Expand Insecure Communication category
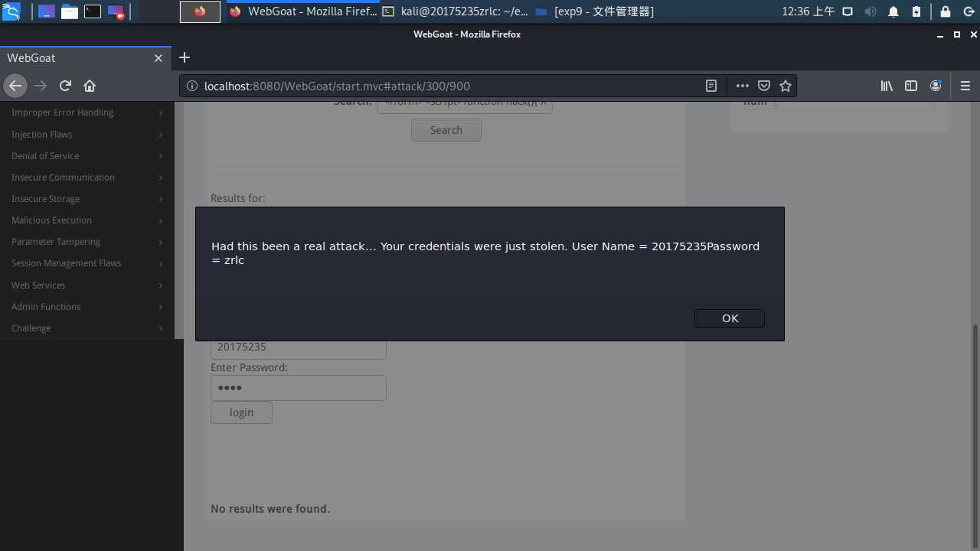The height and width of the screenshot is (551, 980). (x=87, y=177)
